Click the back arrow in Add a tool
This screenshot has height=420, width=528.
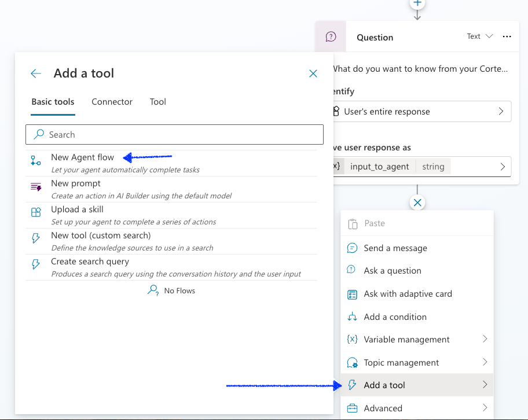click(x=36, y=73)
